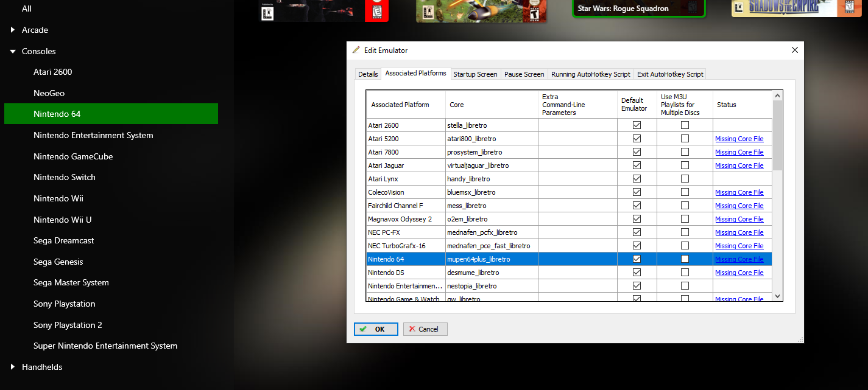
Task: Open Missing Core File link for Nintendo 64
Action: pyautogui.click(x=739, y=259)
